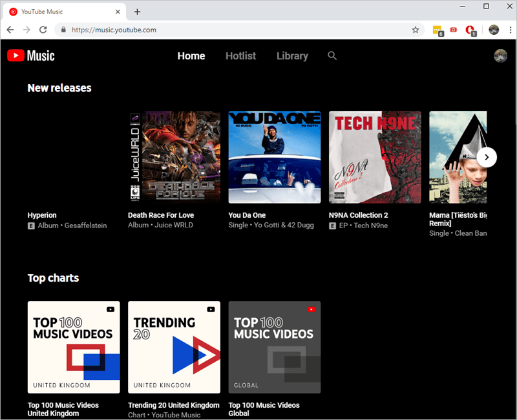Open the You Da One single cover
Image resolution: width=517 pixels, height=420 pixels.
coord(275,157)
